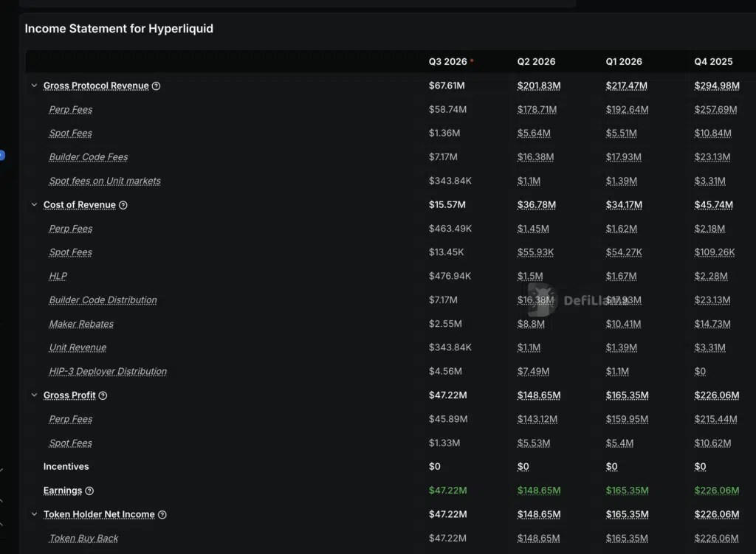Click the HLP row label
This screenshot has height=554, width=756.
point(58,276)
